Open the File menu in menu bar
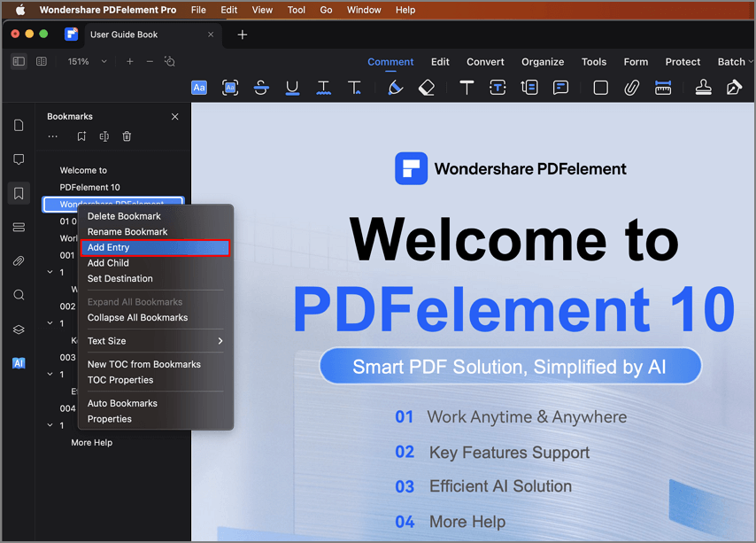756x543 pixels. [x=198, y=10]
